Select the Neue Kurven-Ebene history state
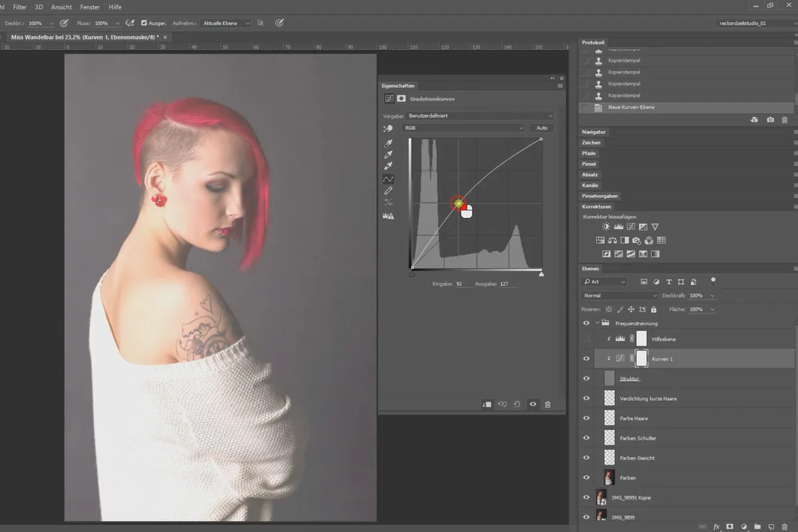798x532 pixels. tap(686, 107)
